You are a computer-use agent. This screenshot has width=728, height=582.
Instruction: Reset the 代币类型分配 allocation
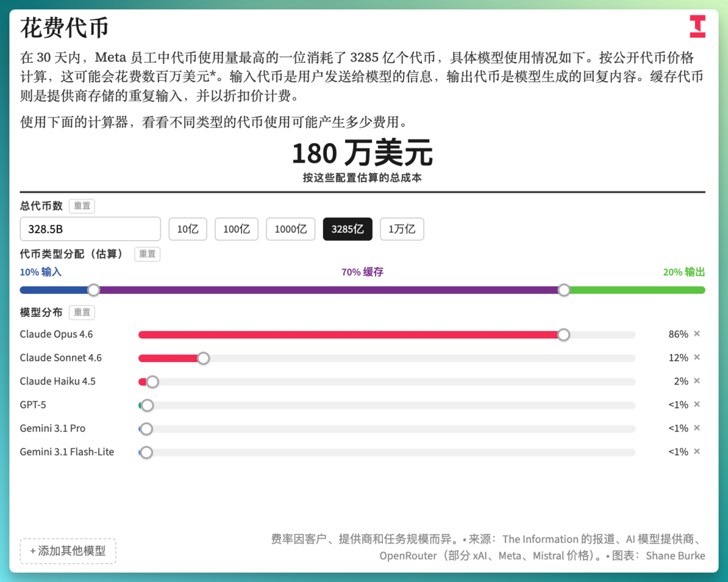[147, 254]
